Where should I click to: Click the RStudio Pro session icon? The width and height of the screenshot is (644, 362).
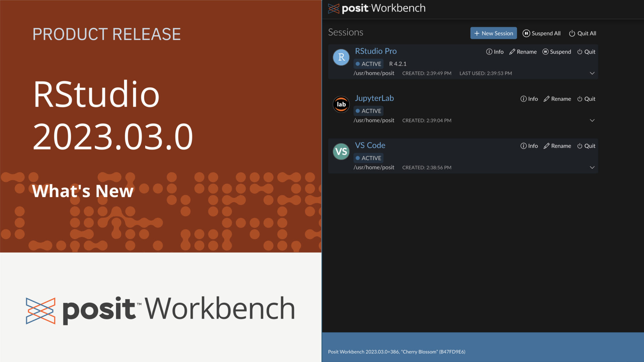[340, 57]
